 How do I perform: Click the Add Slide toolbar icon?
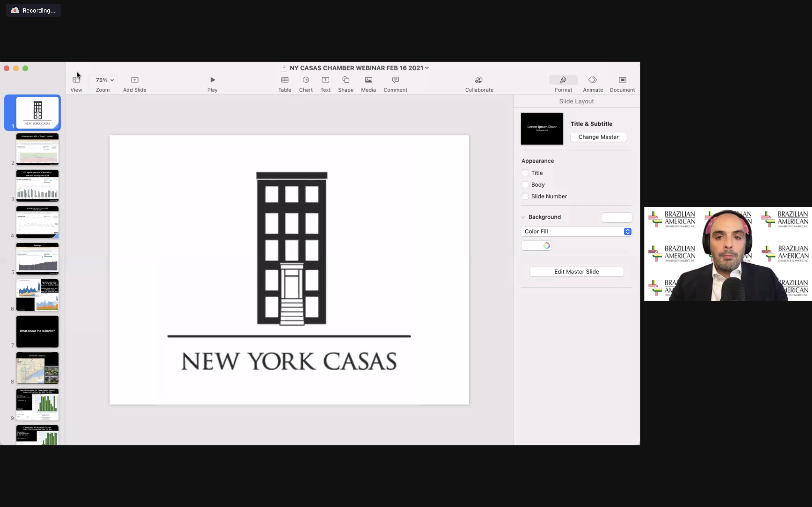[135, 80]
